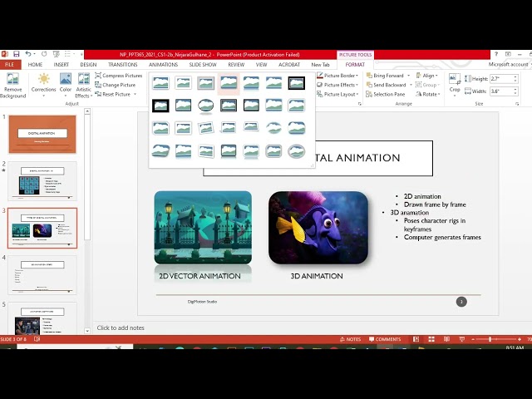The height and width of the screenshot is (399, 532).
Task: Open the Color adjustment tool
Action: point(66,85)
